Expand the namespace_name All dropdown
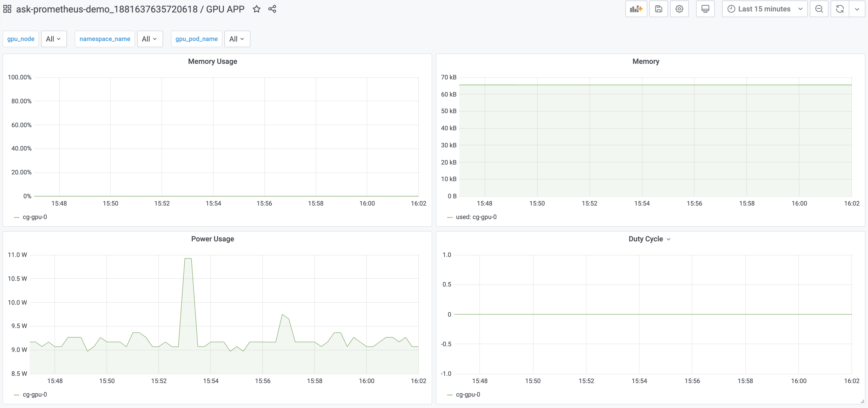868x408 pixels. [150, 39]
